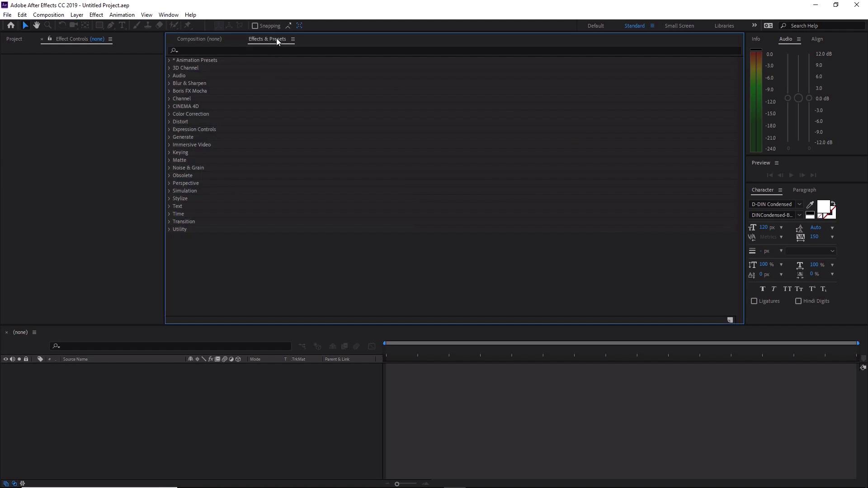Toggle the Hindi Digits checkbox
The height and width of the screenshot is (488, 868).
click(797, 301)
